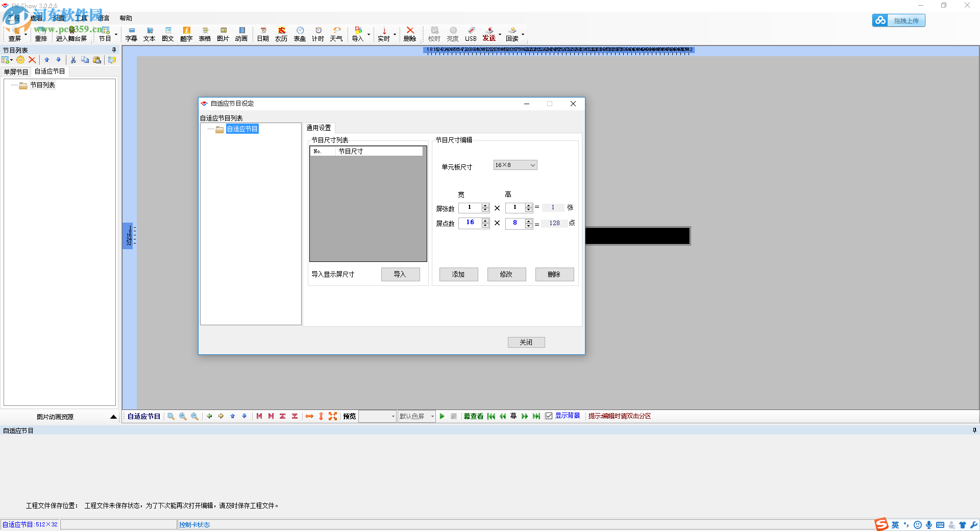This screenshot has height=531, width=980.
Task: Open the 单元板尺寸 16×8 dropdown
Action: [515, 165]
